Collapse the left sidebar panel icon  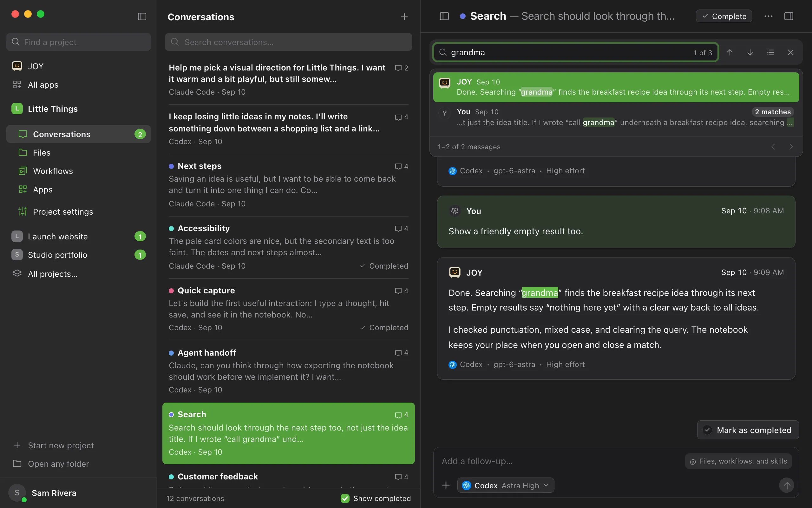pyautogui.click(x=142, y=17)
